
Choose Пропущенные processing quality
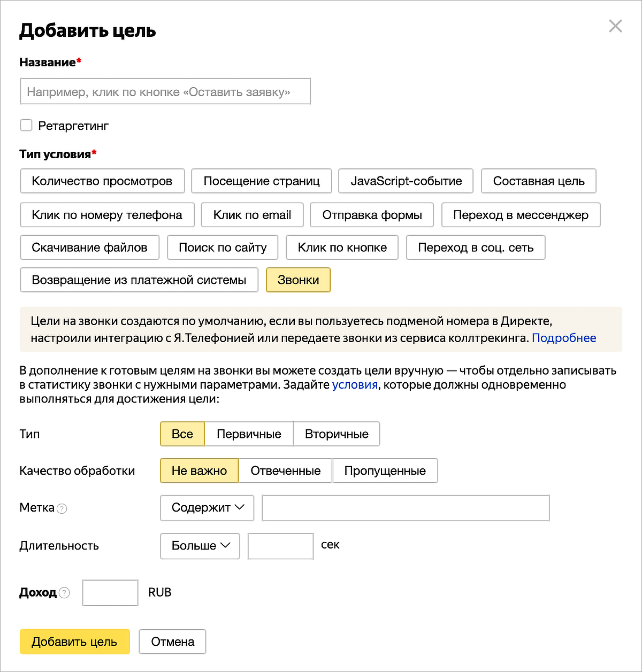coord(385,471)
